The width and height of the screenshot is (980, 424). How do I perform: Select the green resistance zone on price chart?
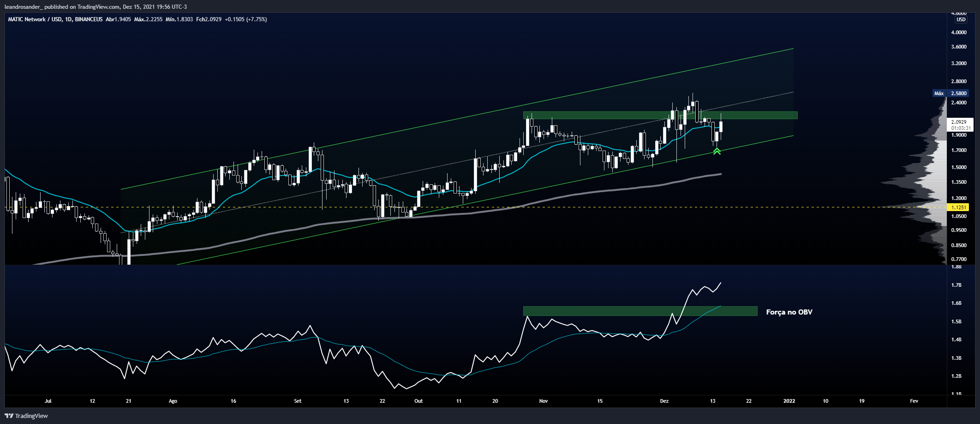(660, 115)
